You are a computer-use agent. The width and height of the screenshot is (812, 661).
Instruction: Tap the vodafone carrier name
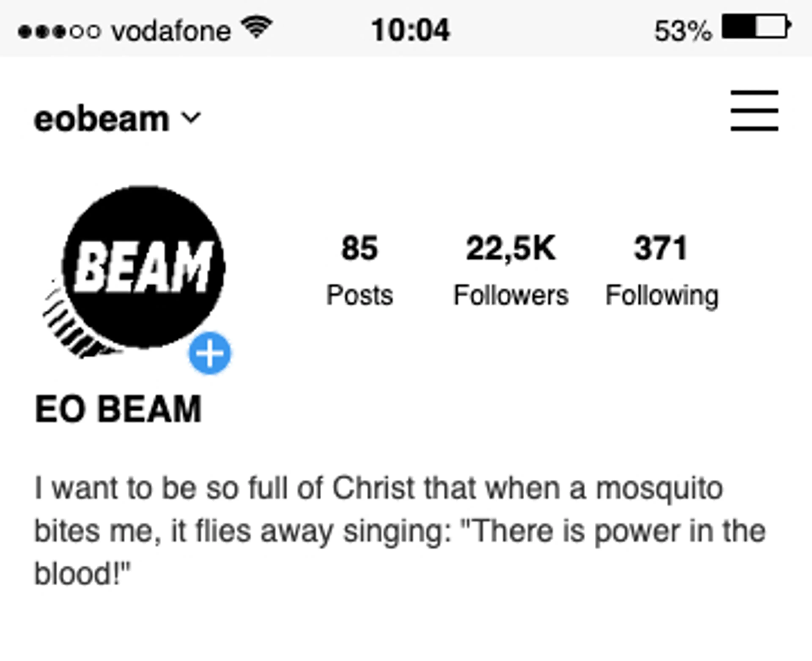(x=171, y=31)
